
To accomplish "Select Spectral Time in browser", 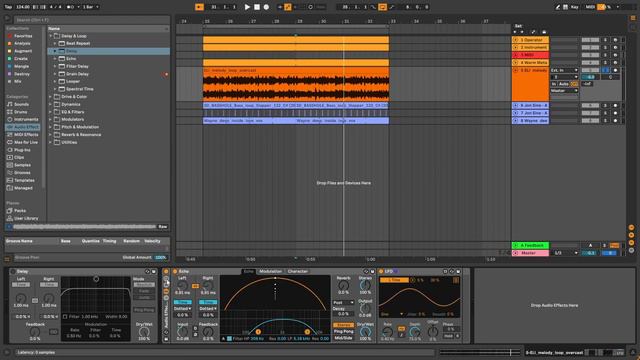I will tap(80, 89).
